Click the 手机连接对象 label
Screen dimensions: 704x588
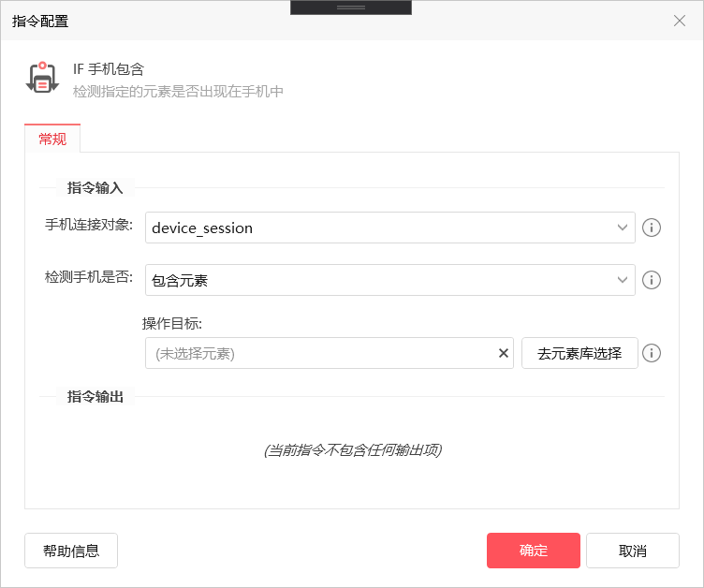89,225
